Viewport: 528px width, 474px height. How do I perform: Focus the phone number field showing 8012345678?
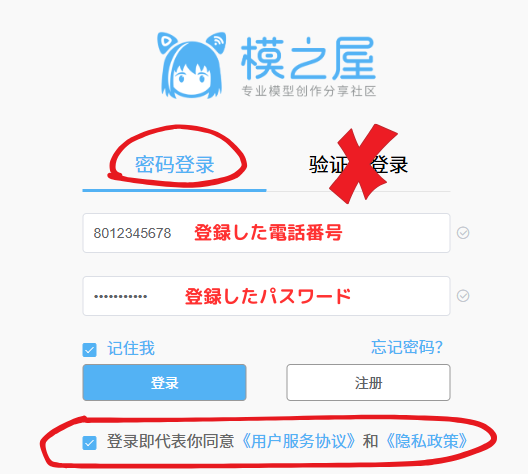click(x=266, y=233)
